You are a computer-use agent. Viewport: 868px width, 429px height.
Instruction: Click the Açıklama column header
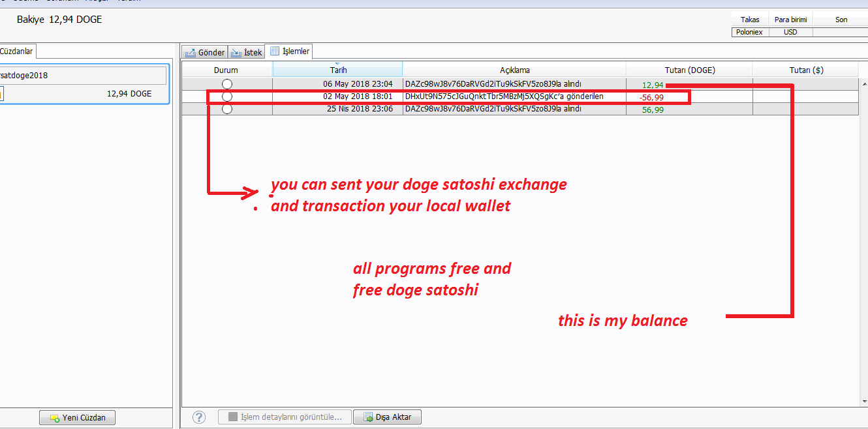click(514, 70)
